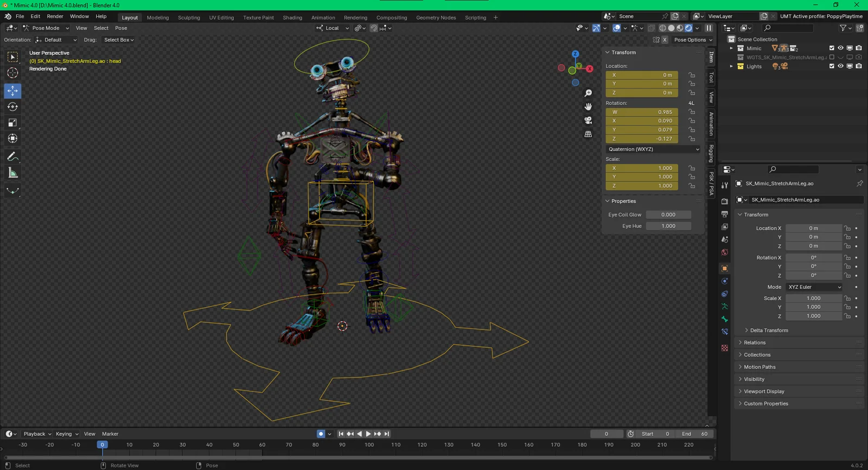Switch to the Sculpting workspace tab
This screenshot has height=470, width=868.
[189, 17]
